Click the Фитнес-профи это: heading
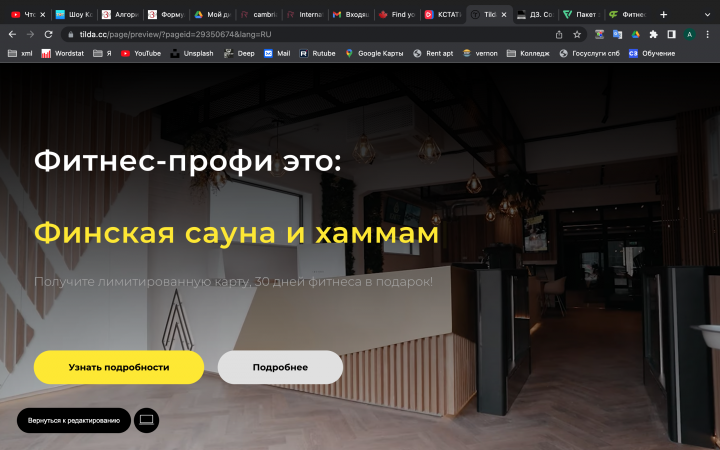 188,162
